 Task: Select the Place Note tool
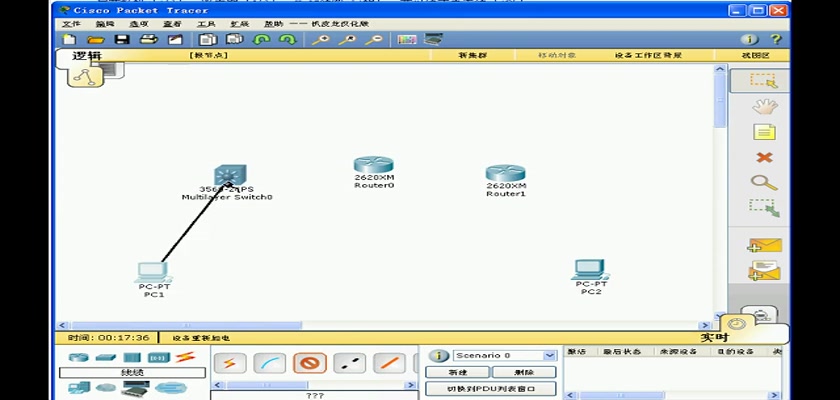pyautogui.click(x=764, y=132)
